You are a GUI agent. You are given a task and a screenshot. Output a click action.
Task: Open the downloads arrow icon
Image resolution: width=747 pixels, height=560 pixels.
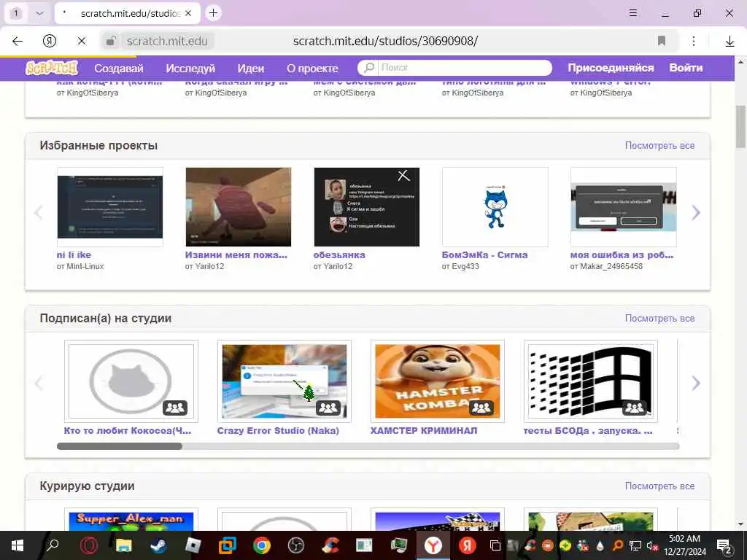729,42
